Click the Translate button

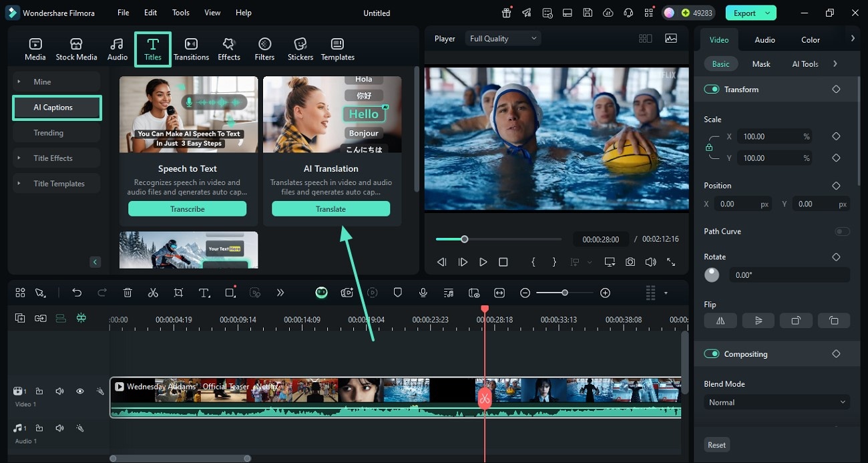pos(331,209)
